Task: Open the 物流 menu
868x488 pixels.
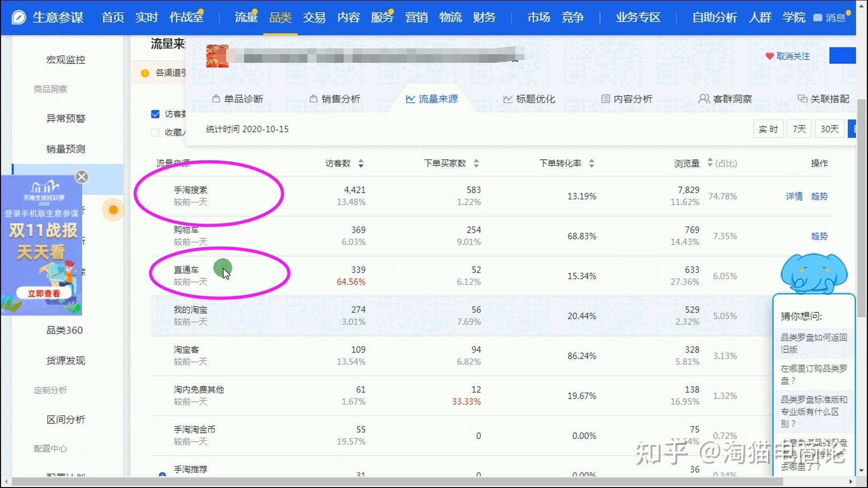Action: [x=450, y=18]
